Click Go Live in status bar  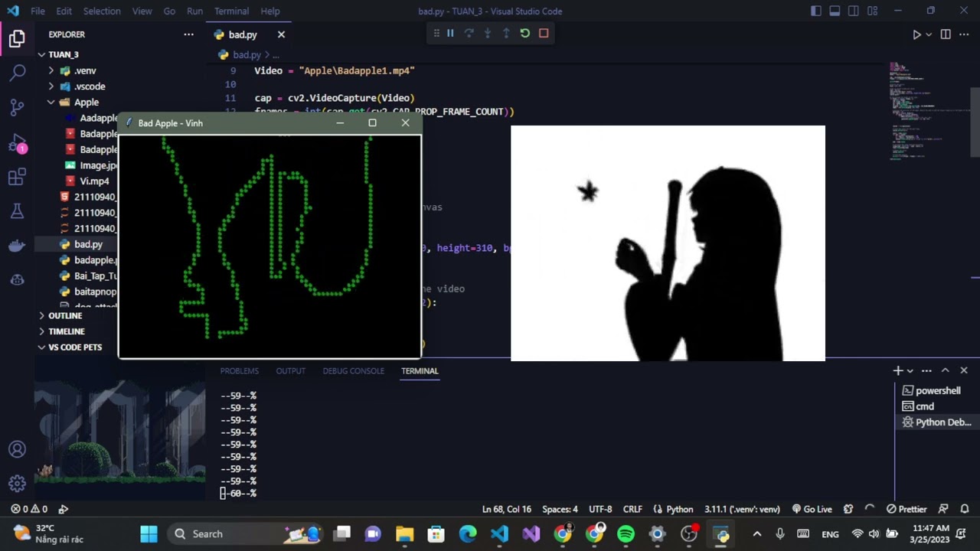point(812,509)
